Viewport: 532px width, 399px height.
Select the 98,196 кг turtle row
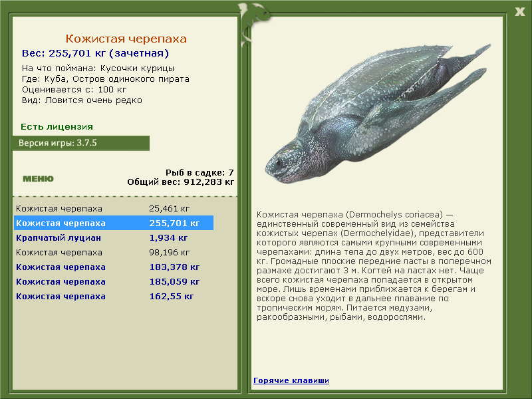tap(114, 253)
